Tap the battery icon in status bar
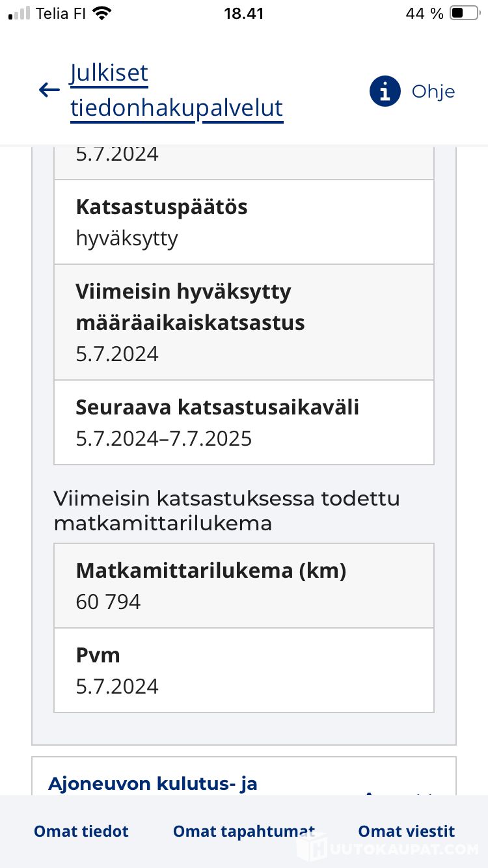 (x=465, y=13)
